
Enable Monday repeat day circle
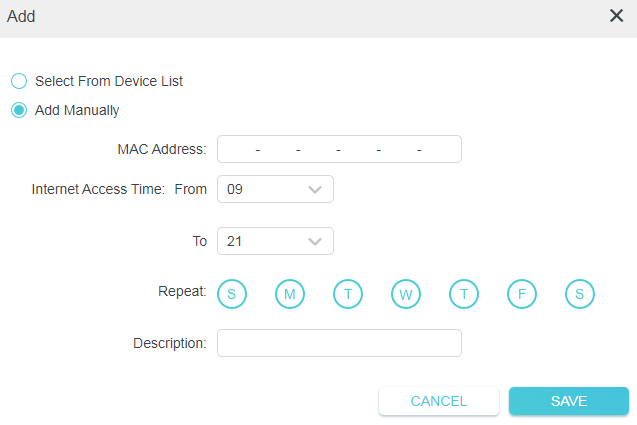(x=289, y=293)
